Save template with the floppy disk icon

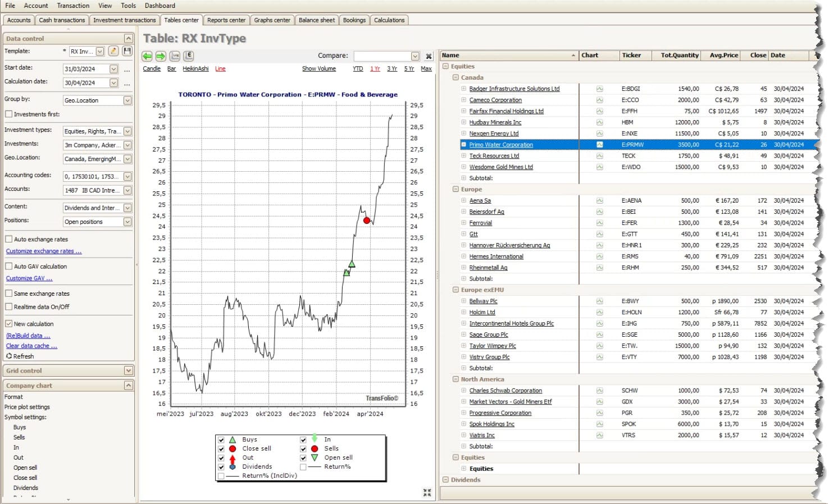click(127, 51)
